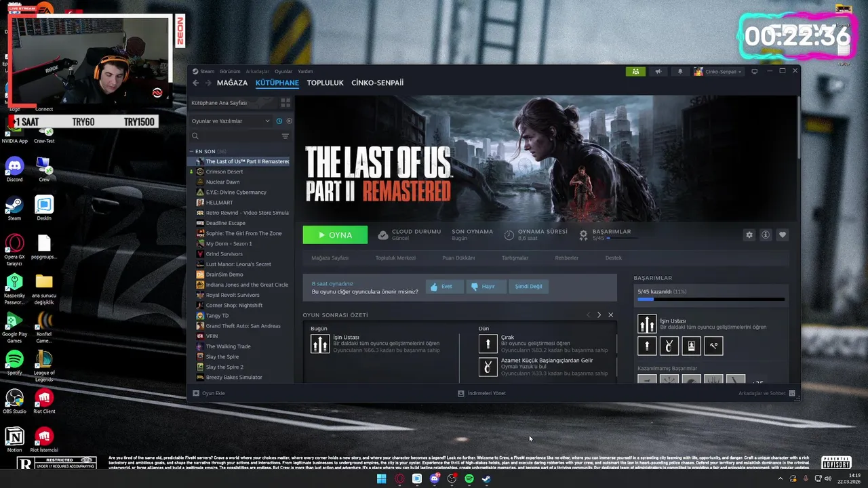Go back with the left arrow

[x=195, y=83]
